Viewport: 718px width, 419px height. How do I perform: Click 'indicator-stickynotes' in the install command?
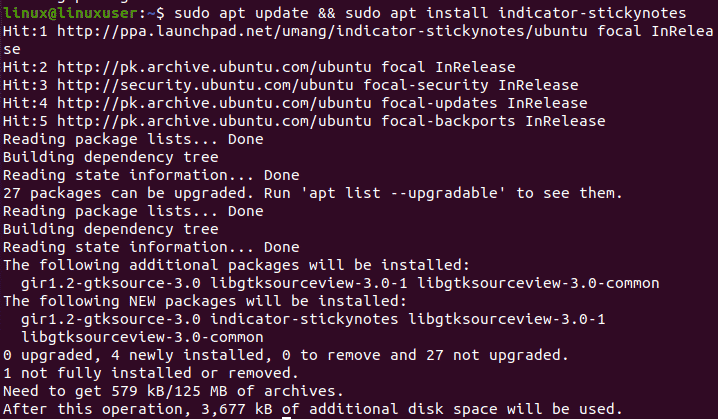(592, 13)
